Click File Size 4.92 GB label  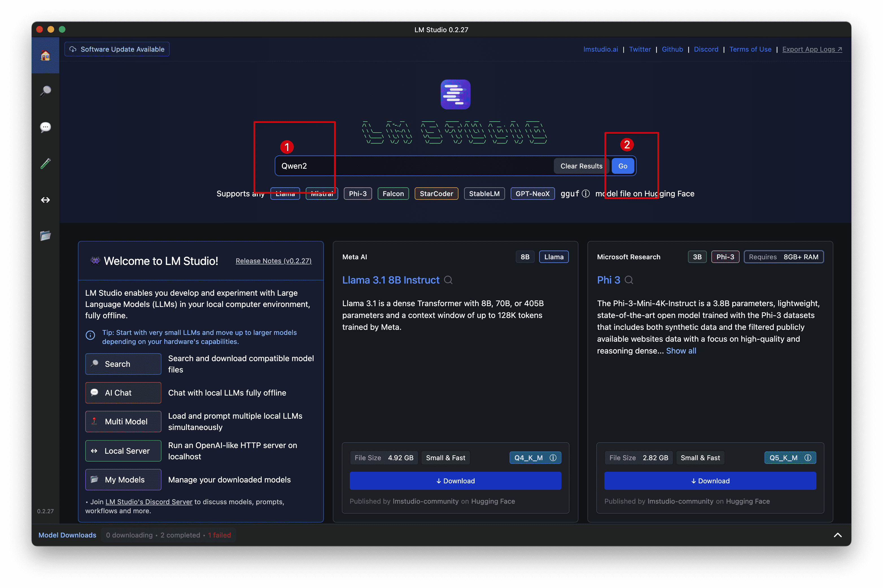pos(384,457)
